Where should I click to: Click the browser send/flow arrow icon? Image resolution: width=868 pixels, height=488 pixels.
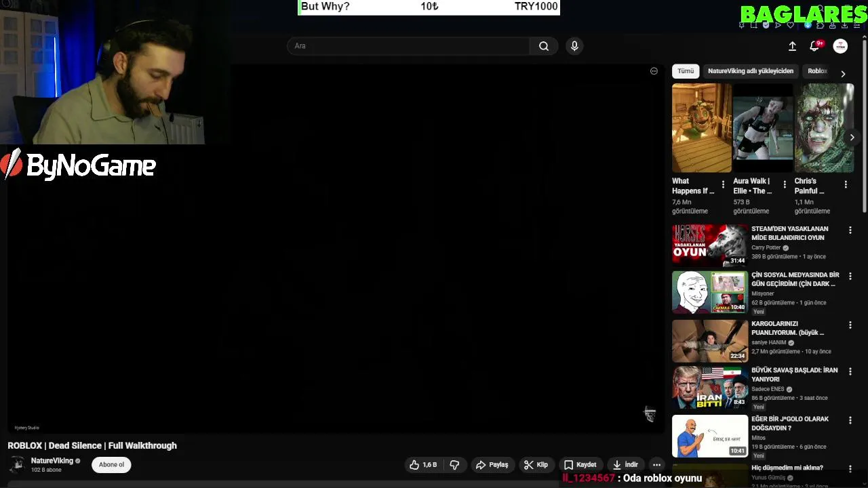click(x=778, y=25)
